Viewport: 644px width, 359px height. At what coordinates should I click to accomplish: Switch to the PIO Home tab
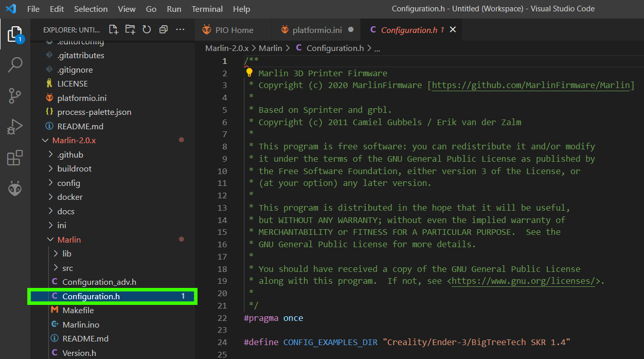pyautogui.click(x=234, y=30)
